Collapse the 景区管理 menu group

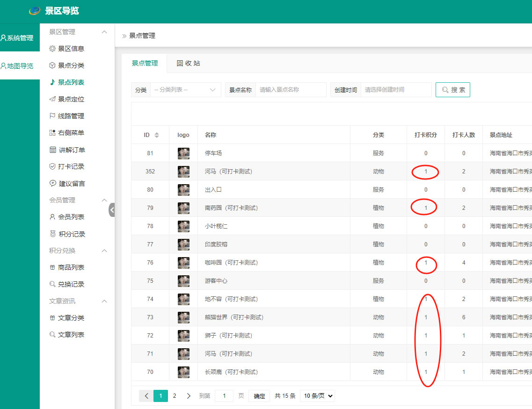pyautogui.click(x=104, y=32)
